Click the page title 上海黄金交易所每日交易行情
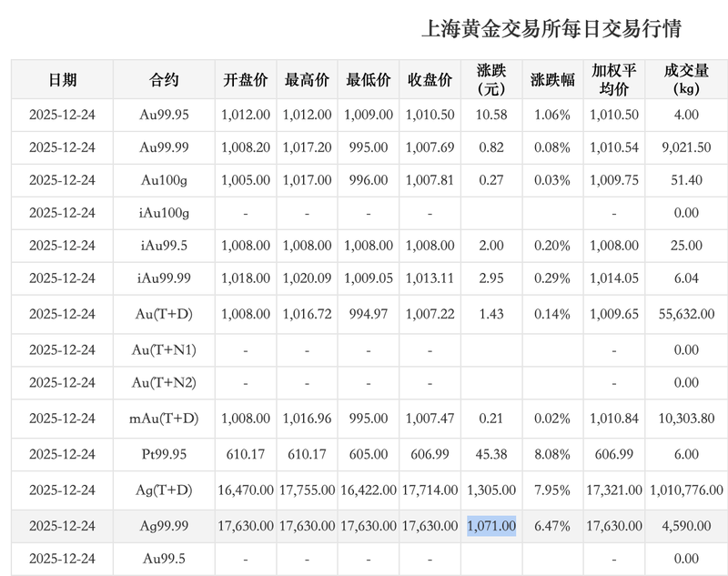This screenshot has height=576, width=728. click(x=557, y=27)
